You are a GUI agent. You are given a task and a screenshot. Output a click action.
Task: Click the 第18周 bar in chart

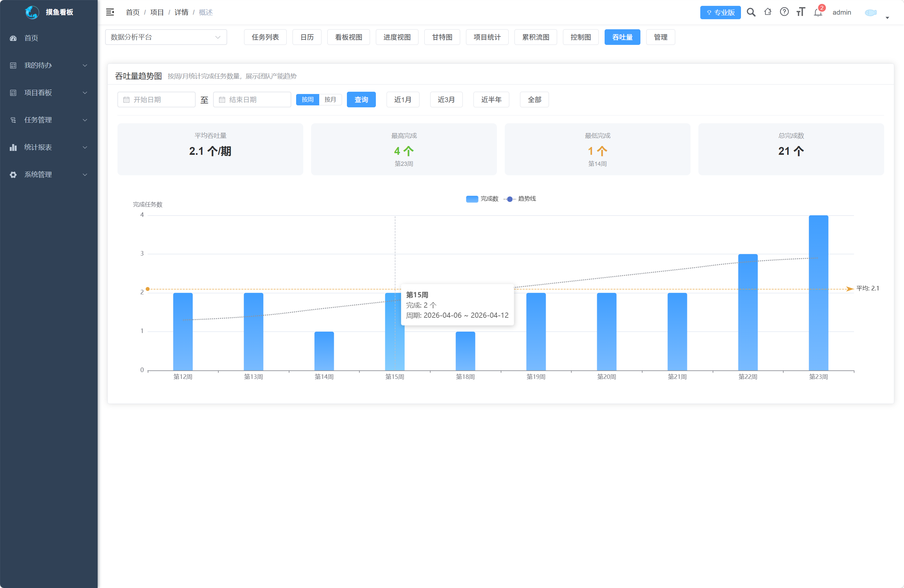465,351
